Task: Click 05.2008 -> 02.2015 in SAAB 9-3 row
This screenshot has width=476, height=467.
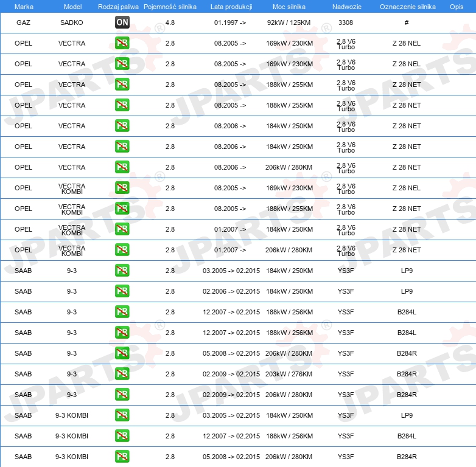Action: [x=231, y=353]
